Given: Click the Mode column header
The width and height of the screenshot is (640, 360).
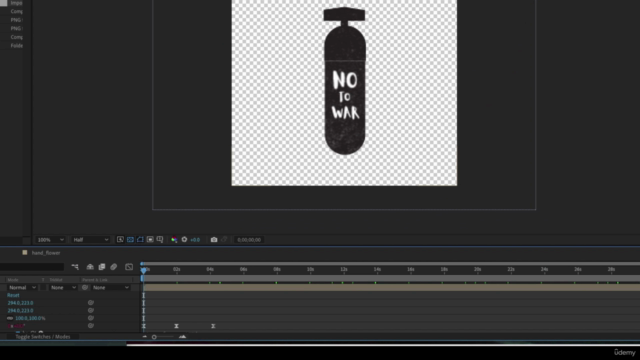Looking at the screenshot, I should click(x=13, y=280).
